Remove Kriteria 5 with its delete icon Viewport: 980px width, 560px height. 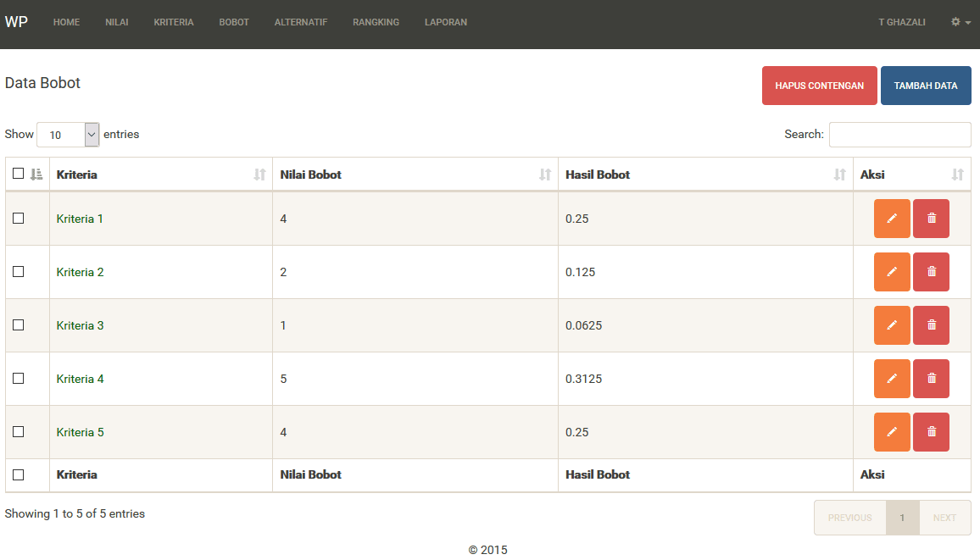pos(931,432)
